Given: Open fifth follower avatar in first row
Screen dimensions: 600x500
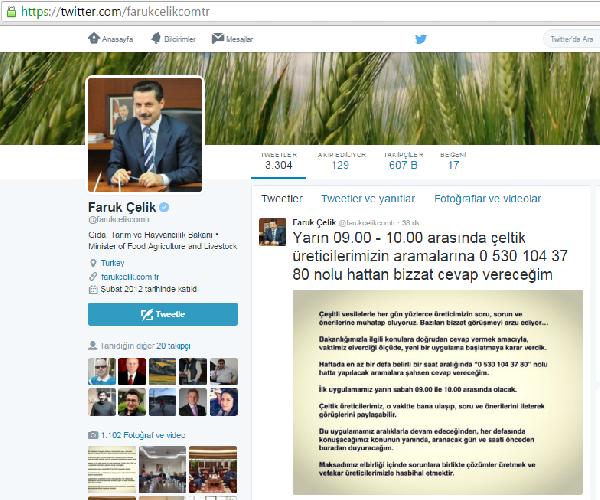Looking at the screenshot, I should pos(224,371).
